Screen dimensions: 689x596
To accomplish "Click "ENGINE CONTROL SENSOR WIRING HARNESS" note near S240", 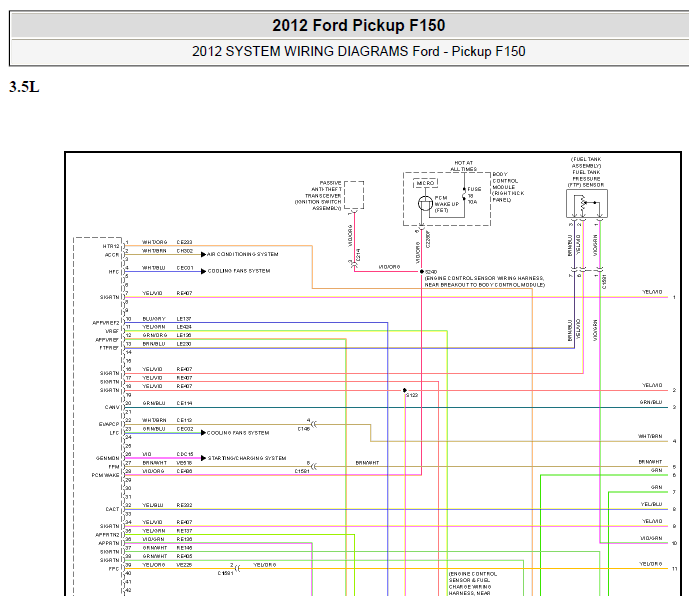I will (x=484, y=281).
